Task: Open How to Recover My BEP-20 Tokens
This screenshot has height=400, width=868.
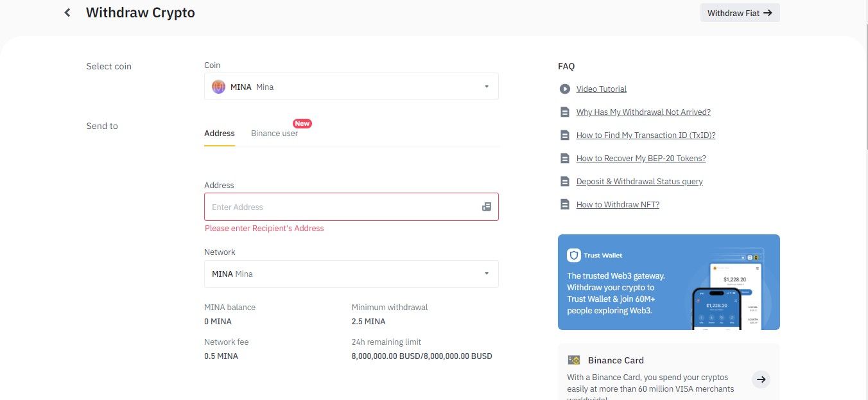Action: [x=641, y=158]
